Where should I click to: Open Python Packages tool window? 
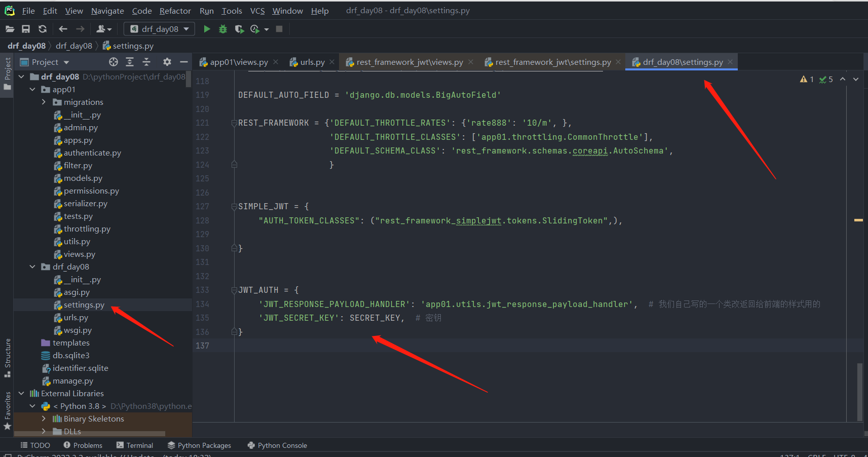click(200, 445)
